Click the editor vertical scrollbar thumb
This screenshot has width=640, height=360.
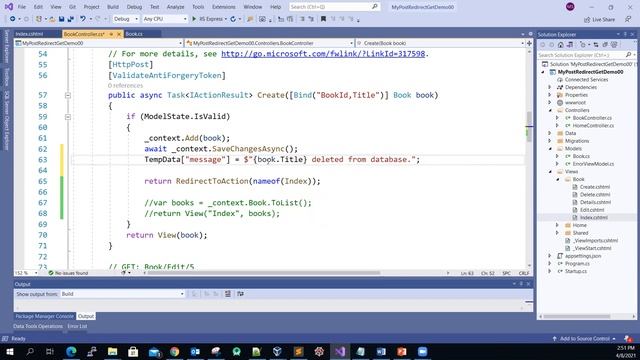click(529, 127)
